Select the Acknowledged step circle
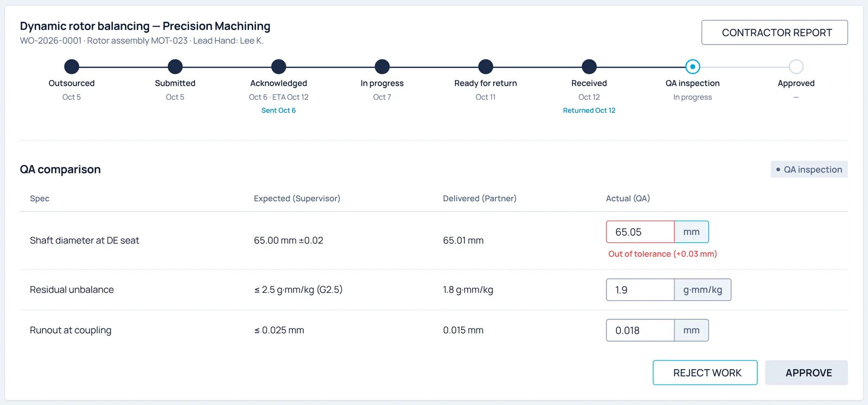This screenshot has width=868, height=405. [279, 67]
